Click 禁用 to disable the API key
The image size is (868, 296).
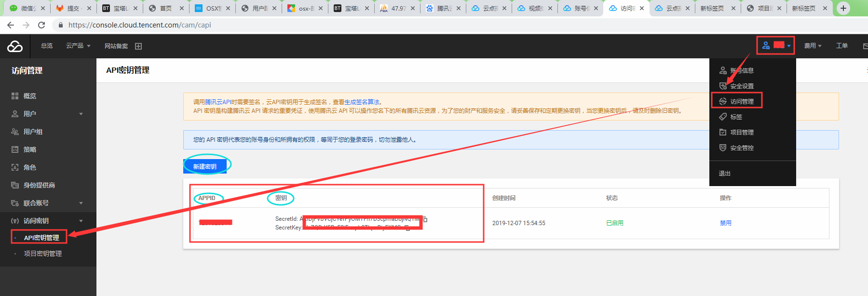coord(725,223)
